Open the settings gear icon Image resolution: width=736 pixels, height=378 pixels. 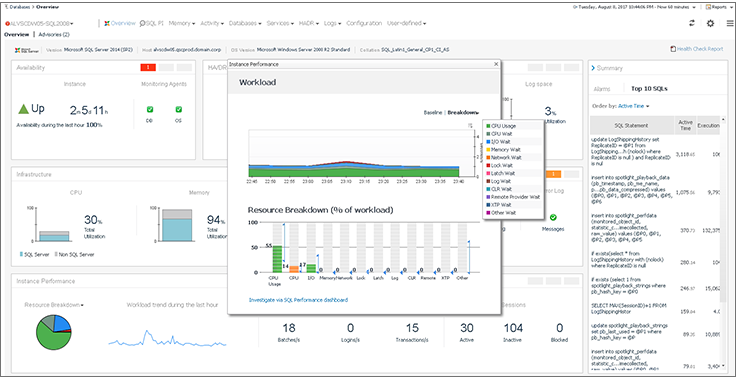pyautogui.click(x=711, y=23)
